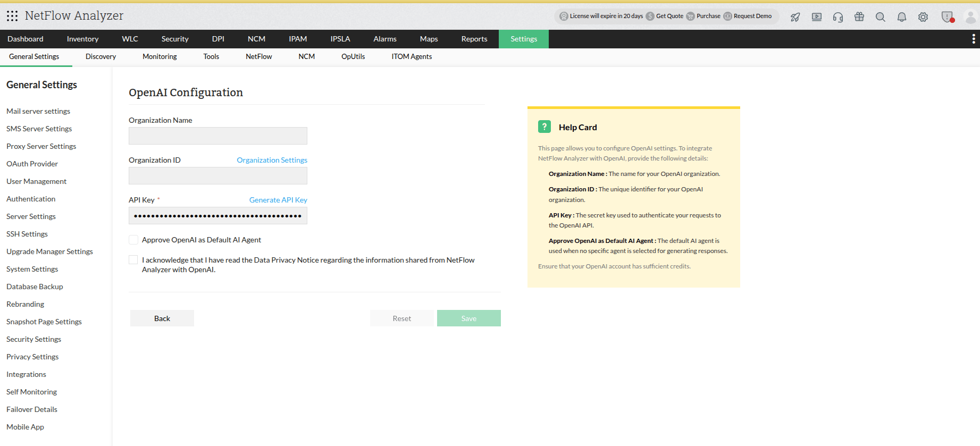This screenshot has width=980, height=446.
Task: Enable Approve OpenAI as Default AI Agent
Action: (x=133, y=240)
